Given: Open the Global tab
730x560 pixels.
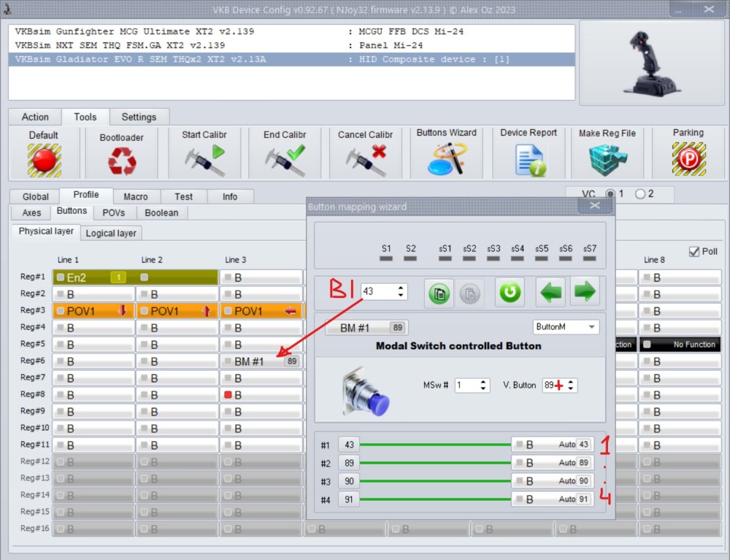Looking at the screenshot, I should [35, 196].
